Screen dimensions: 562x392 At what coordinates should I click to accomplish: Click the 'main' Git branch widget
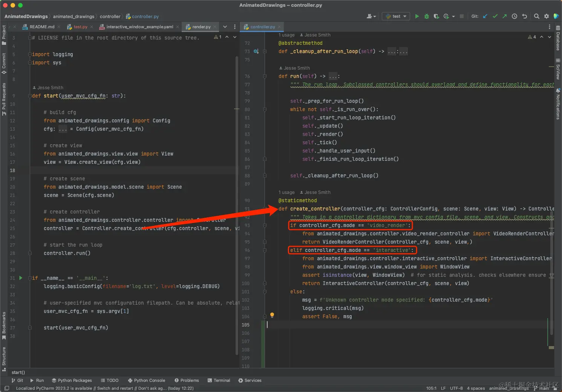pos(544,388)
